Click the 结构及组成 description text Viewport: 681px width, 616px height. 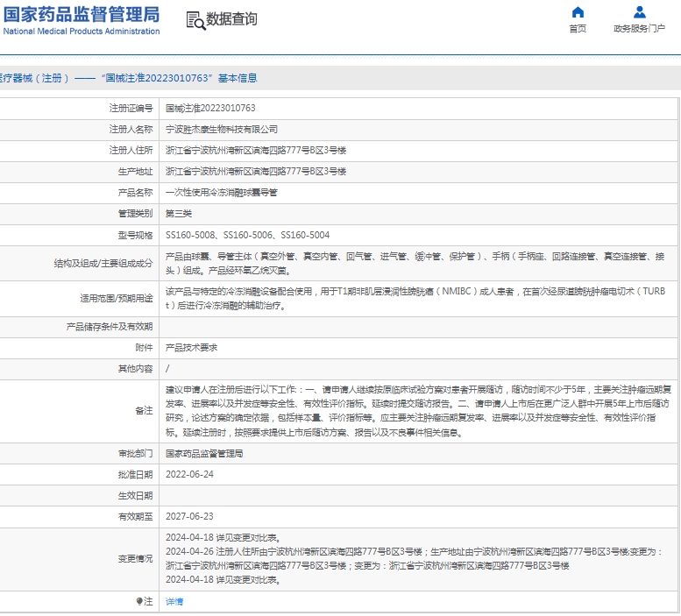coord(415,264)
